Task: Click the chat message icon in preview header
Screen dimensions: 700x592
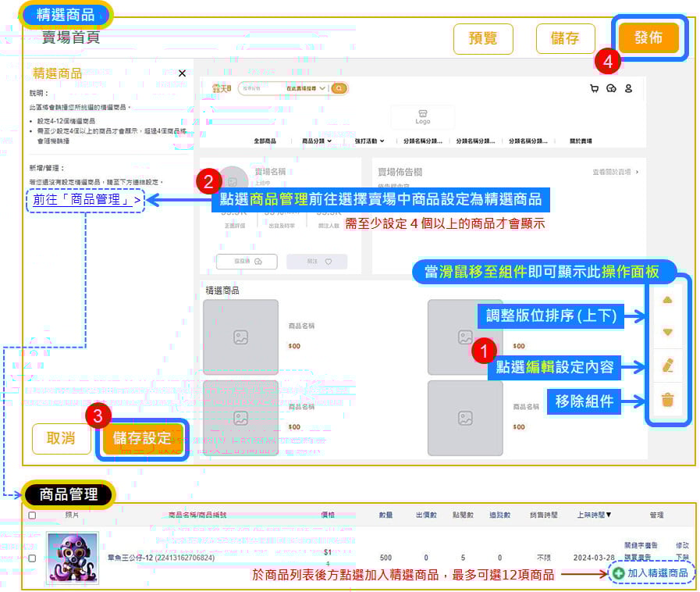Action: point(611,88)
